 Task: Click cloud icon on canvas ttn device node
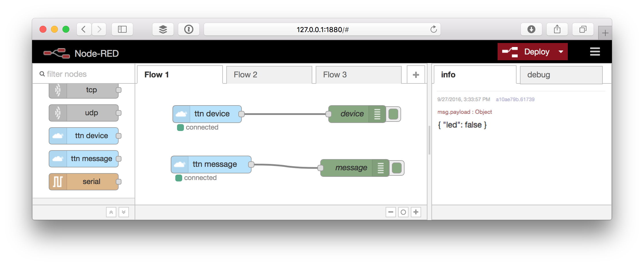point(181,114)
